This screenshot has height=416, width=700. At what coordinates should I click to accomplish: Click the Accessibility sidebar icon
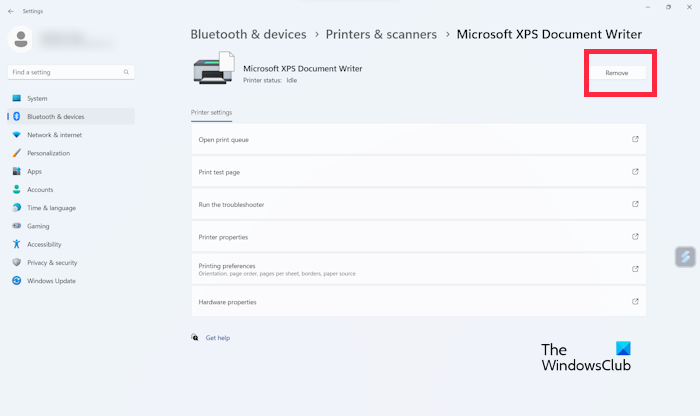pyautogui.click(x=17, y=244)
